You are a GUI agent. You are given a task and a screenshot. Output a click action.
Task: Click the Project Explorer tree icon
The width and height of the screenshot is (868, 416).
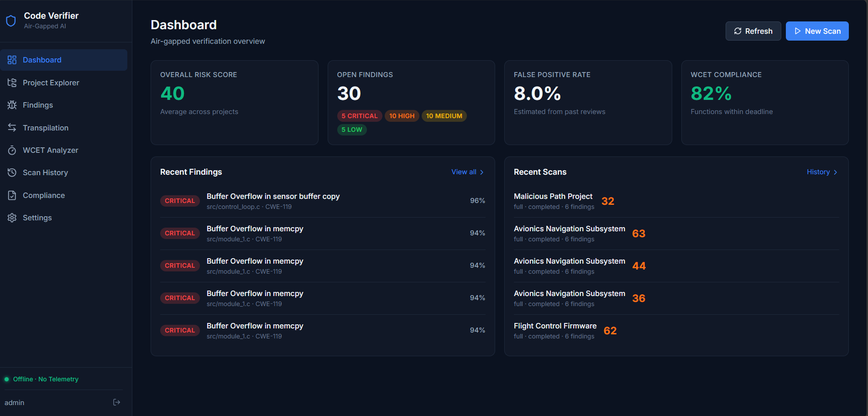click(x=12, y=83)
